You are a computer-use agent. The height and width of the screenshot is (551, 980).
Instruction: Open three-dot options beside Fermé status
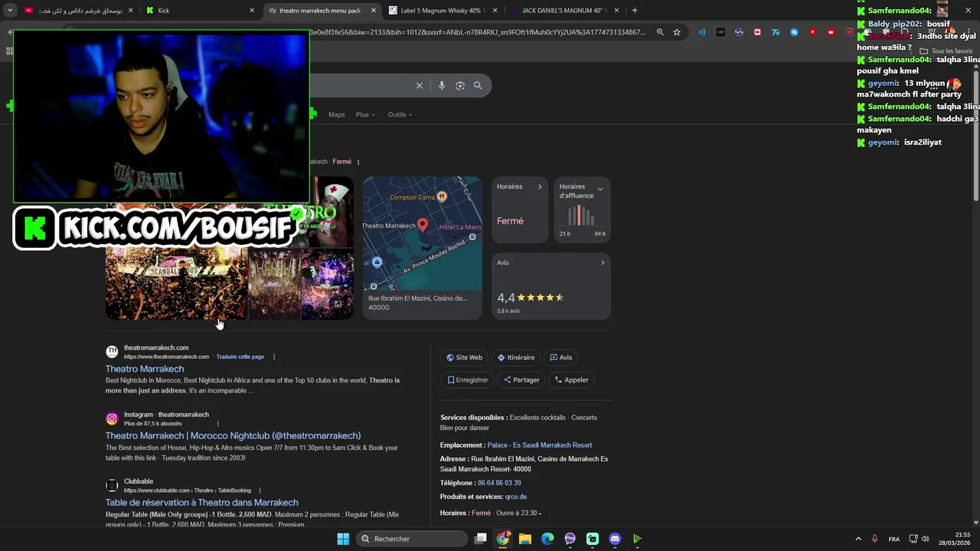click(x=358, y=162)
